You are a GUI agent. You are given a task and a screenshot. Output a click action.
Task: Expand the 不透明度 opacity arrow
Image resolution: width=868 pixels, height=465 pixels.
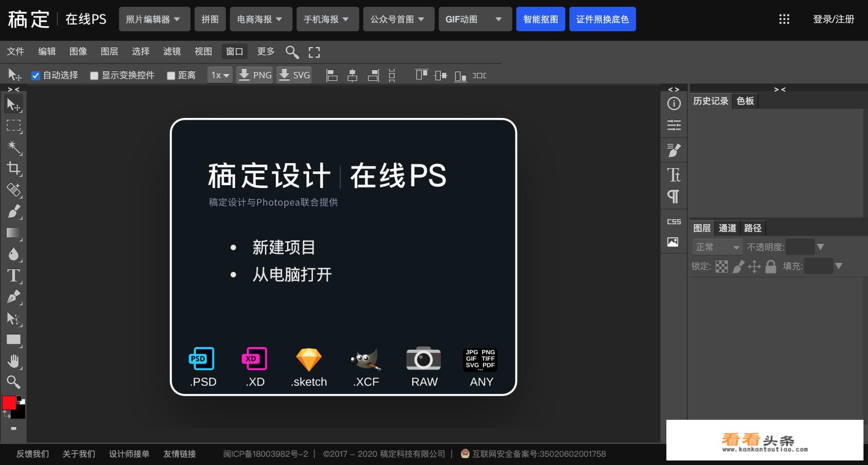pyautogui.click(x=821, y=247)
